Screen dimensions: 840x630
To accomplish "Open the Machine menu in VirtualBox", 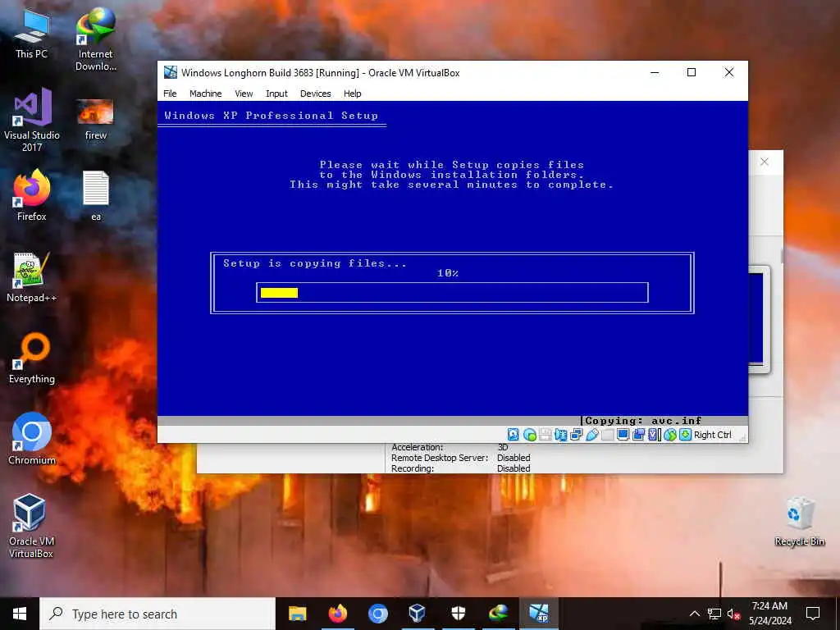I will coord(205,94).
